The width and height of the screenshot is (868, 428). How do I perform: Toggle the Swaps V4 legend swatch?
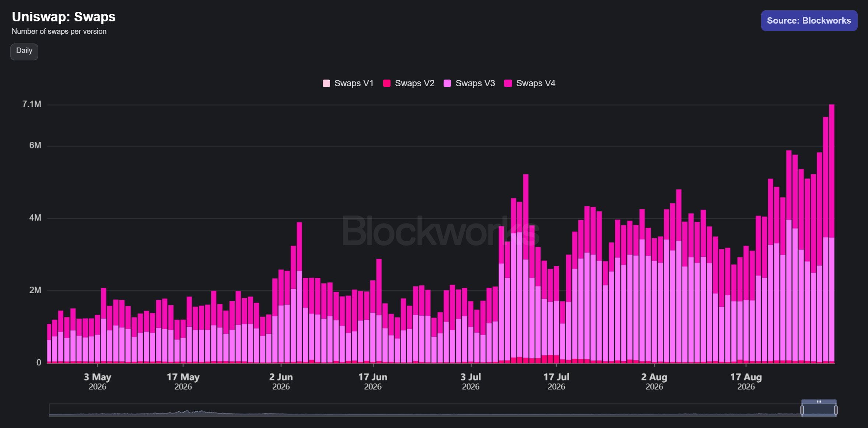click(508, 83)
